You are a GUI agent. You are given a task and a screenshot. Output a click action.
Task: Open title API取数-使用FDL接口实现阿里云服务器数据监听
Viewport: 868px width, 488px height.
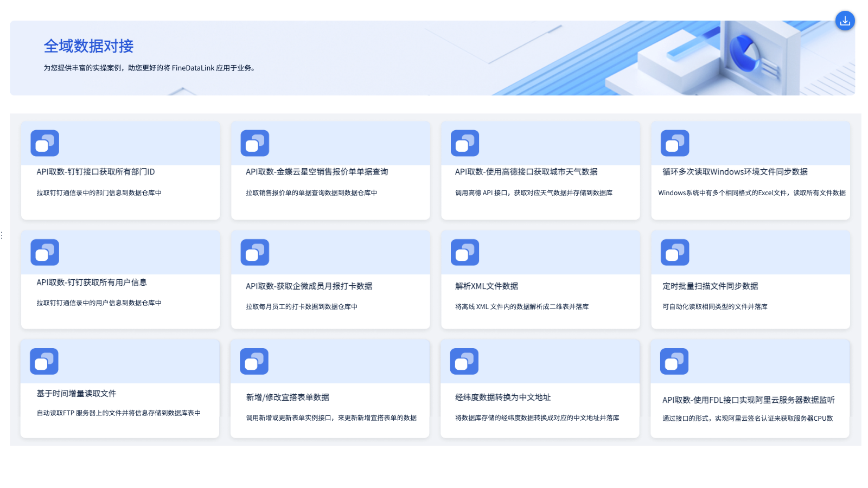pos(749,400)
